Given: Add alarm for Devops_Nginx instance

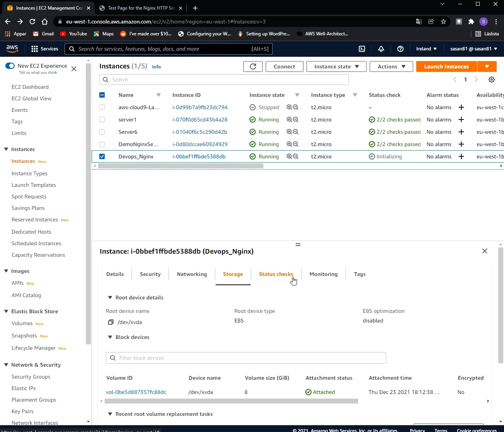Looking at the screenshot, I should tap(461, 156).
